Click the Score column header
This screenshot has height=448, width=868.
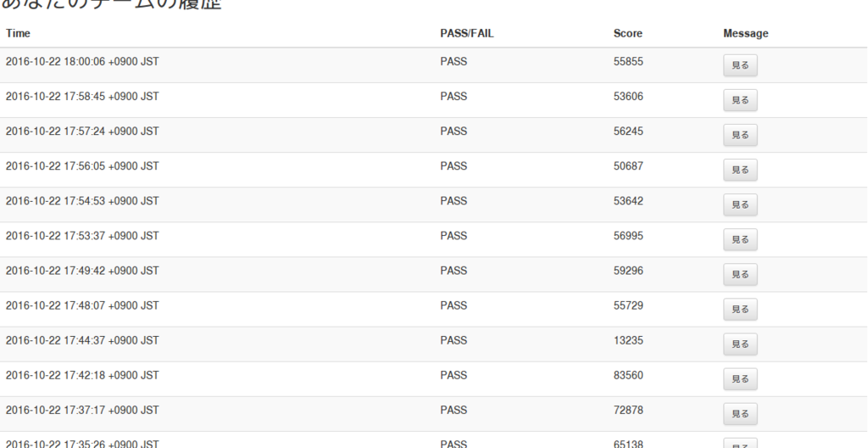pos(628,33)
